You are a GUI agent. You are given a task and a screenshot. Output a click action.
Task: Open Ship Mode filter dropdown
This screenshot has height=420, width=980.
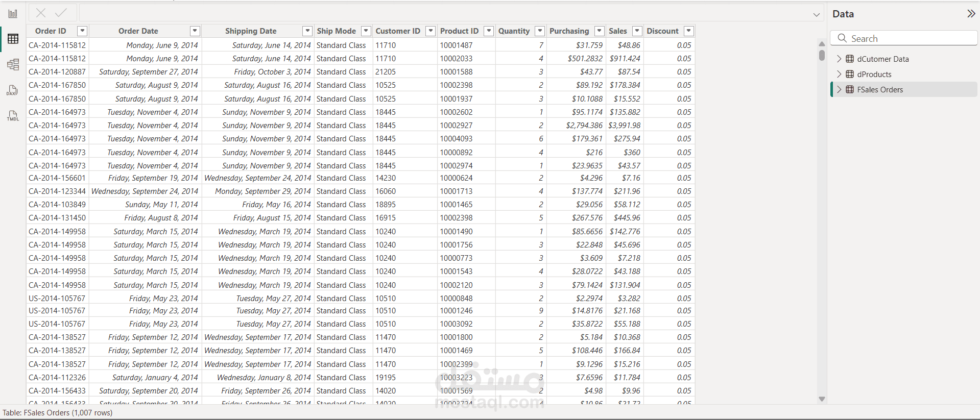click(366, 31)
